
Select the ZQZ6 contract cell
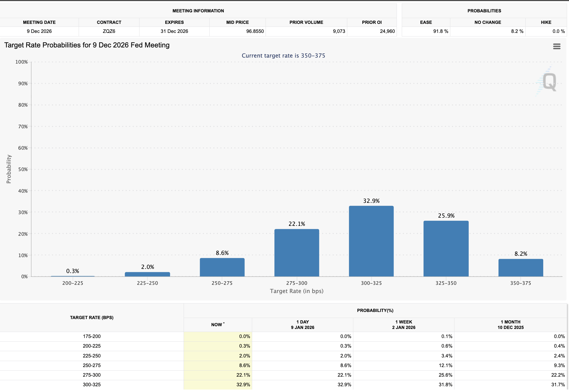pos(109,31)
